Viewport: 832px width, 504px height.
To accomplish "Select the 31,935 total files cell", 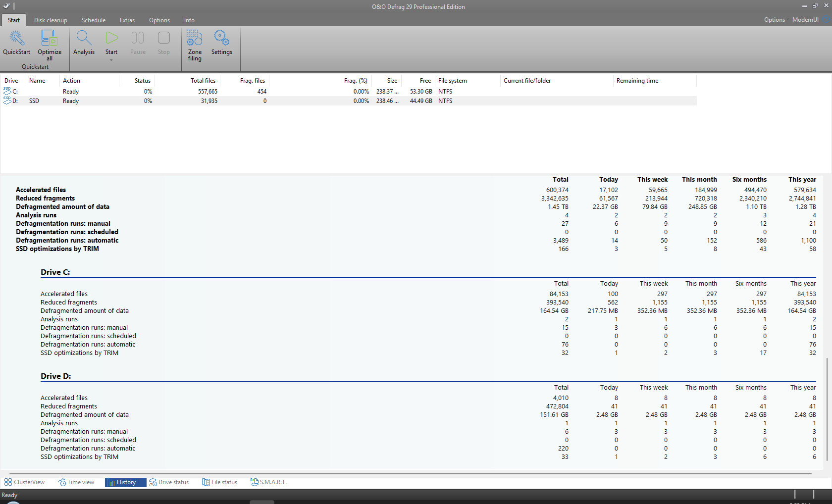I will tap(209, 101).
